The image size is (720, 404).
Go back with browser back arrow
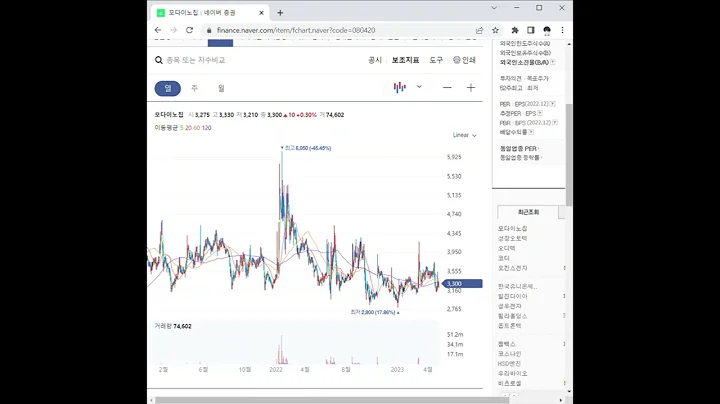[x=158, y=30]
